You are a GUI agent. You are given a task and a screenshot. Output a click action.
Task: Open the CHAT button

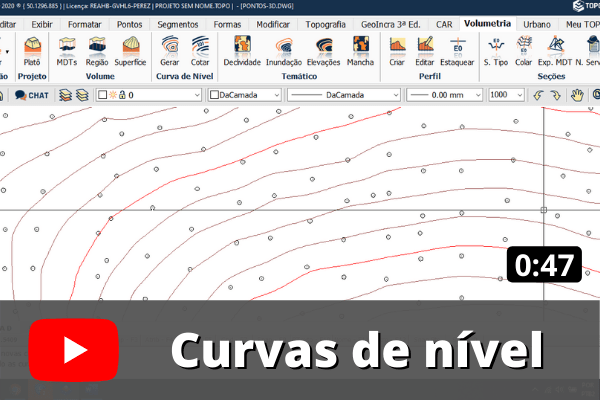click(32, 95)
